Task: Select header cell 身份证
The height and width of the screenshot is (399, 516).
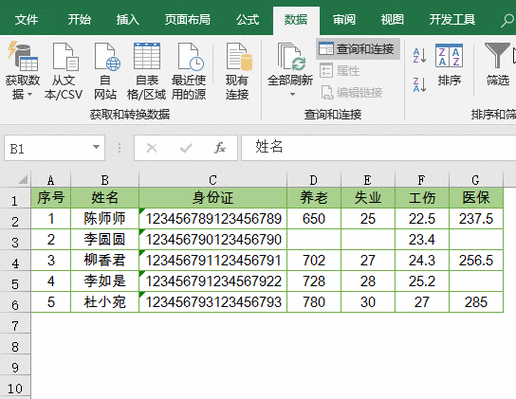Action: click(x=213, y=198)
